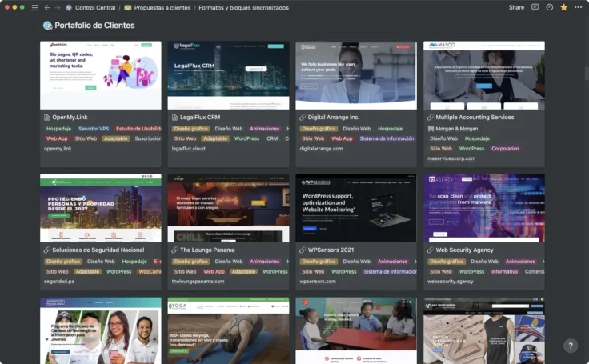Open The Lounge Panama cover image
The image size is (589, 364).
[228, 208]
